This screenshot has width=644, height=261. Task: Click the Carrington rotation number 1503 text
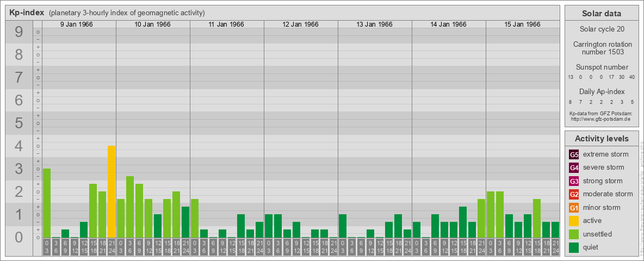(603, 48)
